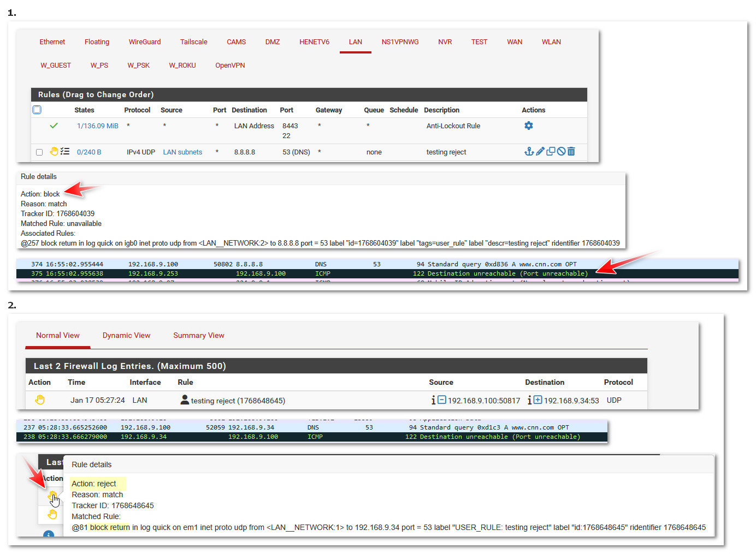Screen dimensions: 756x554
Task: Check the testing reject rule checkbox
Action: pos(39,152)
